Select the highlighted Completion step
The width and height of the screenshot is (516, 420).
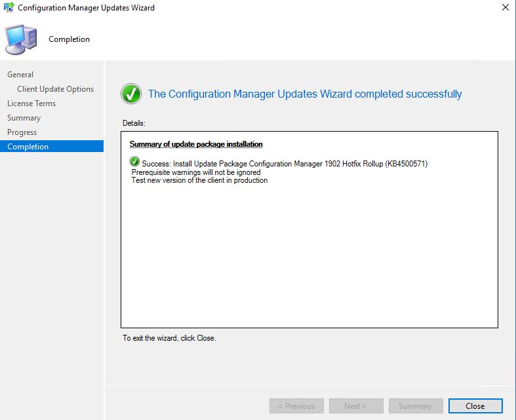click(52, 146)
